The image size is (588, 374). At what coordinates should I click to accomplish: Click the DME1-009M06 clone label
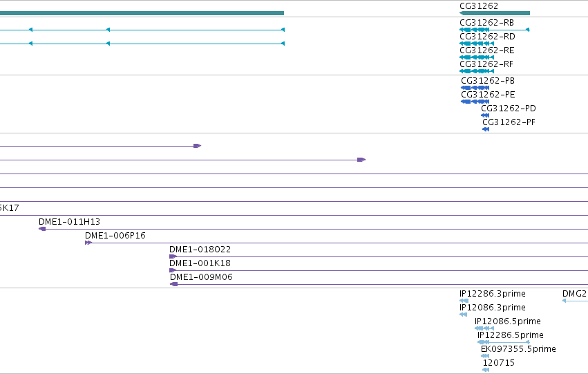pos(201,277)
